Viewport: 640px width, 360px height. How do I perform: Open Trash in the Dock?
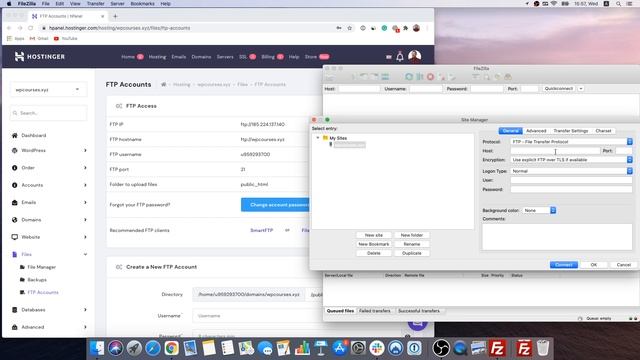[543, 348]
